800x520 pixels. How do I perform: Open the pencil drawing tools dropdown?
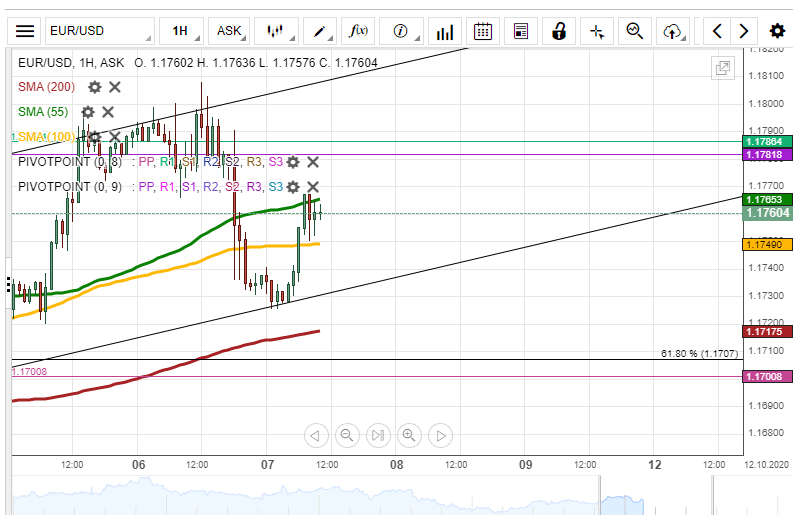pyautogui.click(x=319, y=31)
